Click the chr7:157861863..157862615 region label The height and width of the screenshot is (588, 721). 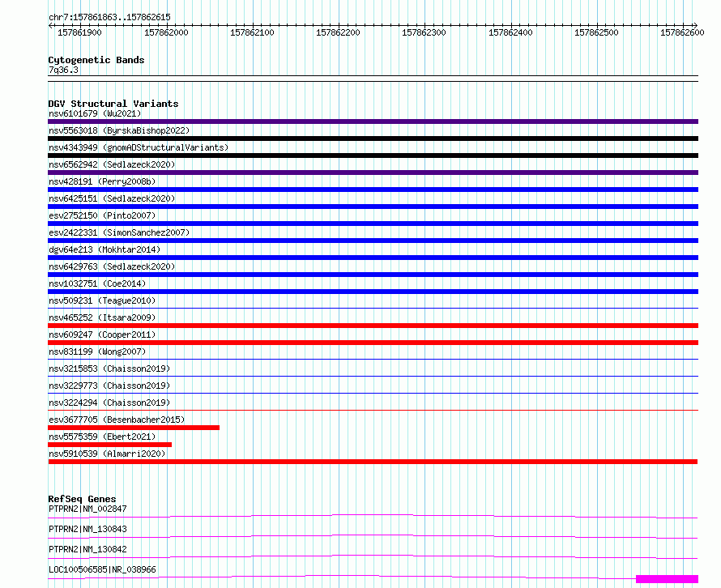pos(109,17)
